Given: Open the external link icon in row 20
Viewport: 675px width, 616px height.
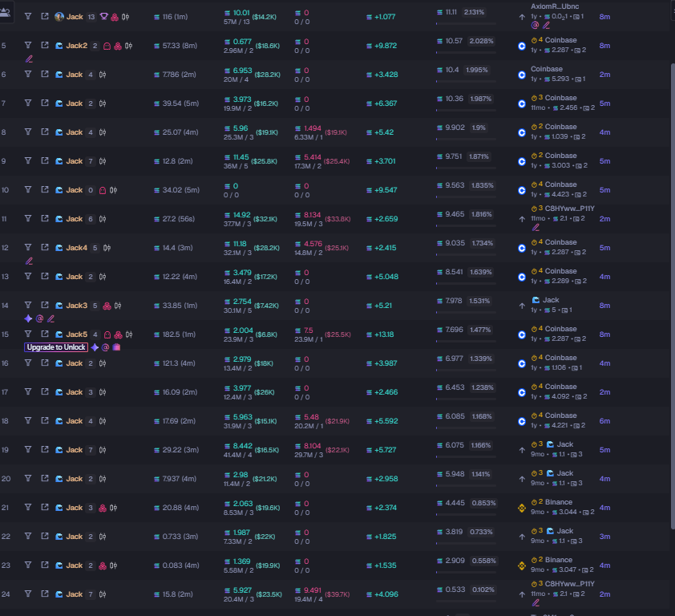Looking at the screenshot, I should coord(45,478).
